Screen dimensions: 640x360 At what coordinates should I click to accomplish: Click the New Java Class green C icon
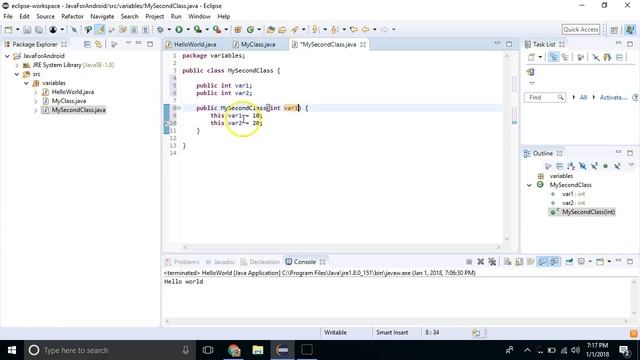pos(250,29)
